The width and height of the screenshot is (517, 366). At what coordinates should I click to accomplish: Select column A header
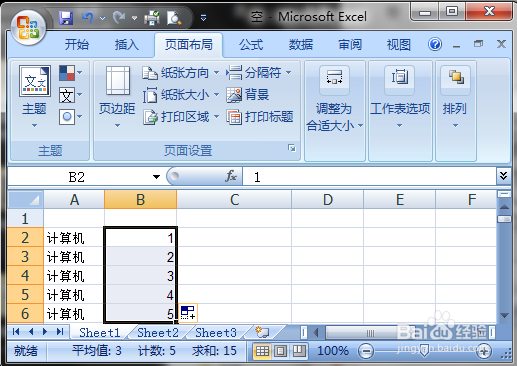point(74,200)
